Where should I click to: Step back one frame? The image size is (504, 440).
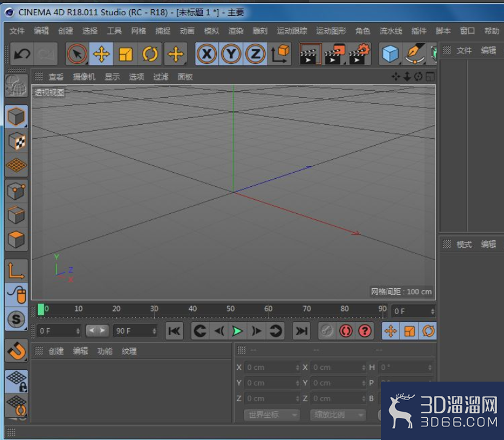pos(219,331)
